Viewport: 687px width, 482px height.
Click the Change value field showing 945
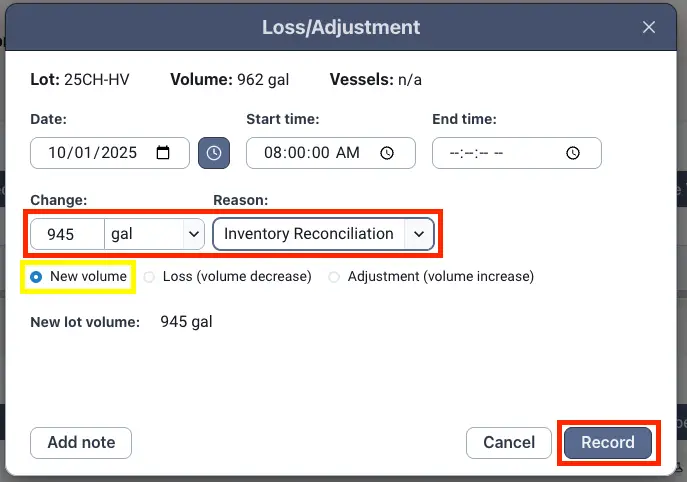click(x=68, y=234)
